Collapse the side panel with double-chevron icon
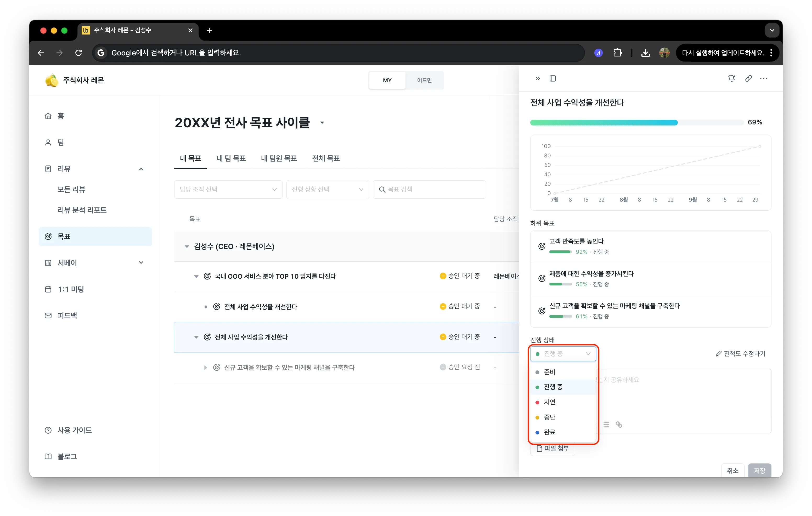 (538, 78)
